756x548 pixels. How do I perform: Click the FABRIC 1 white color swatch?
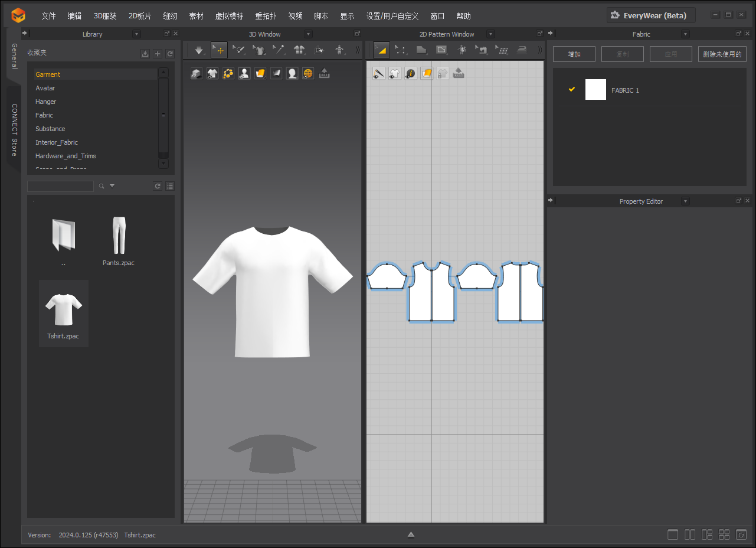pos(595,89)
